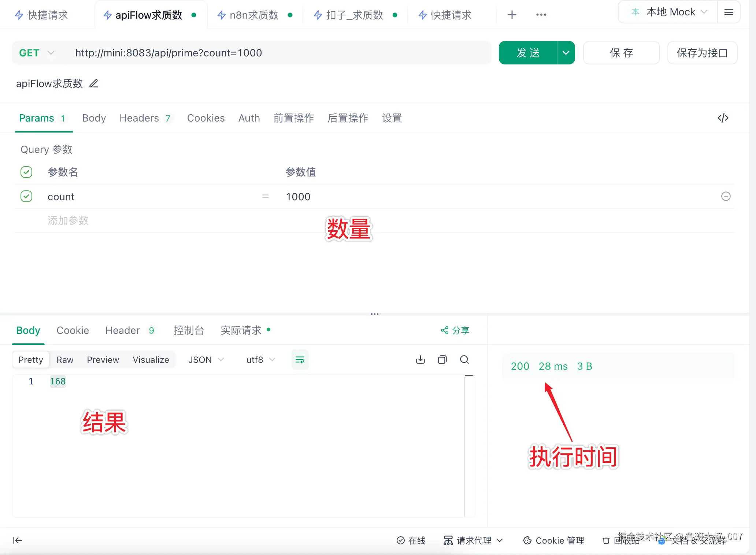Click the 保存为接口 button
The image size is (756, 555).
pyautogui.click(x=702, y=53)
